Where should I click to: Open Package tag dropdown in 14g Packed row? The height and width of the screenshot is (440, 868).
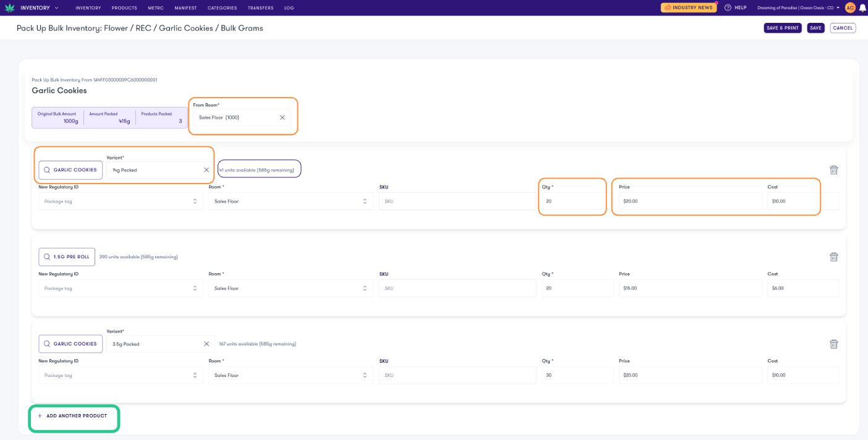point(121,201)
